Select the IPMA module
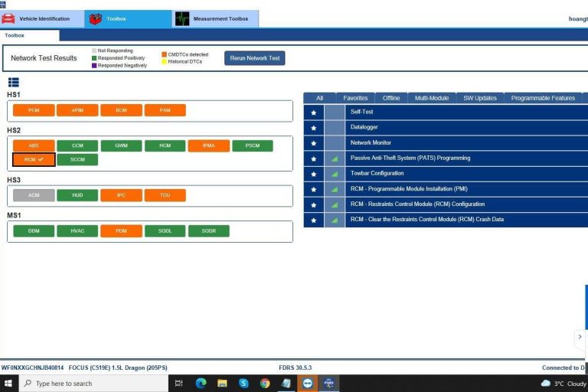588x392 pixels. tap(209, 145)
